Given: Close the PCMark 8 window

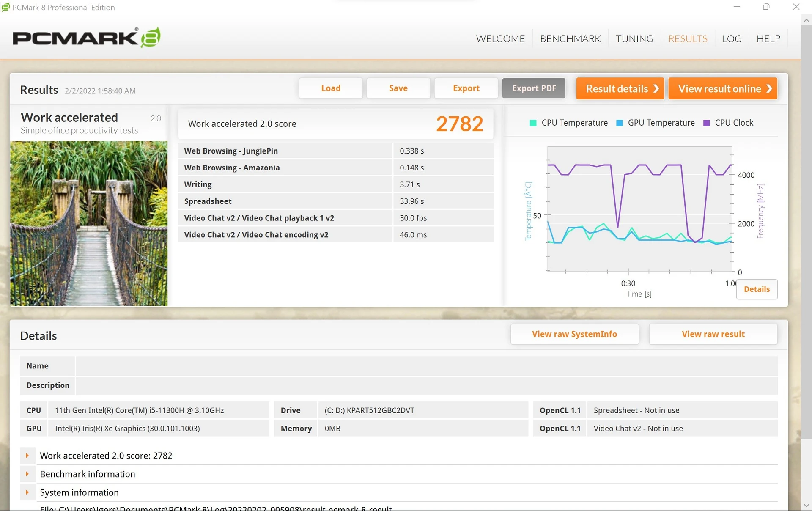Looking at the screenshot, I should 796,7.
